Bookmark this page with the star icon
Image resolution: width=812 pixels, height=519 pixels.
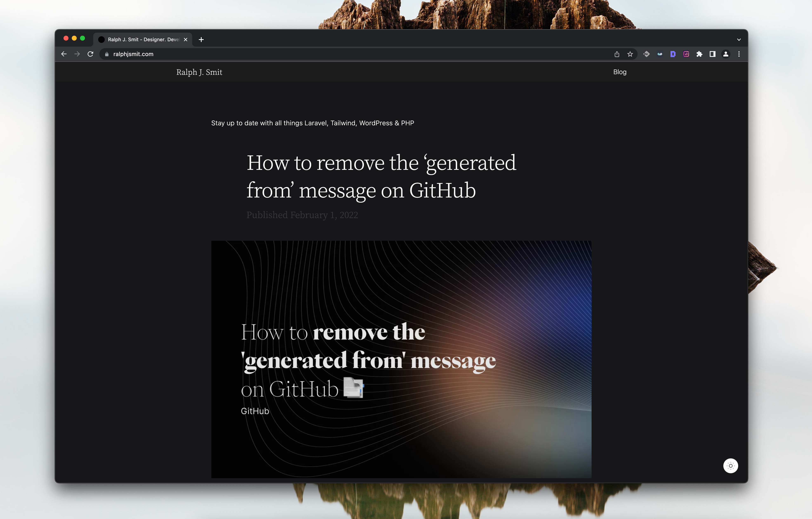point(630,54)
